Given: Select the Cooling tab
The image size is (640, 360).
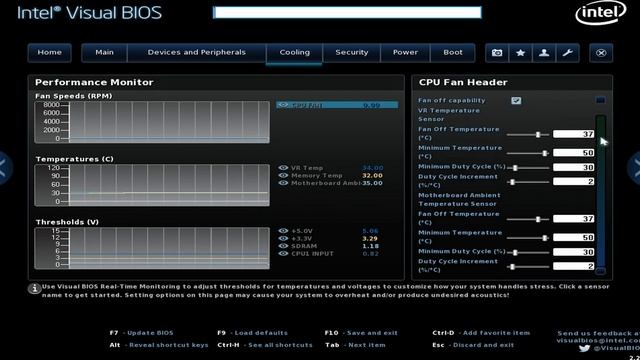Looking at the screenshot, I should (x=294, y=53).
